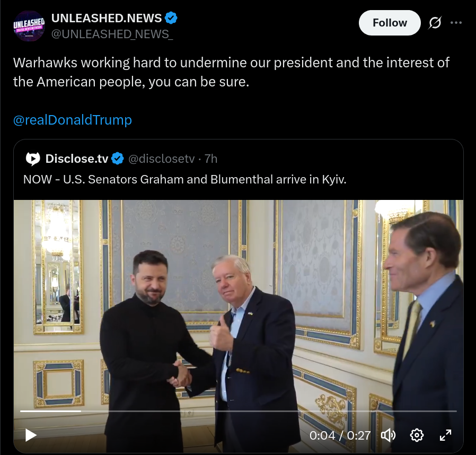Follow the UNLEASHED.NEWS account
This screenshot has height=455, width=476.
tap(390, 23)
